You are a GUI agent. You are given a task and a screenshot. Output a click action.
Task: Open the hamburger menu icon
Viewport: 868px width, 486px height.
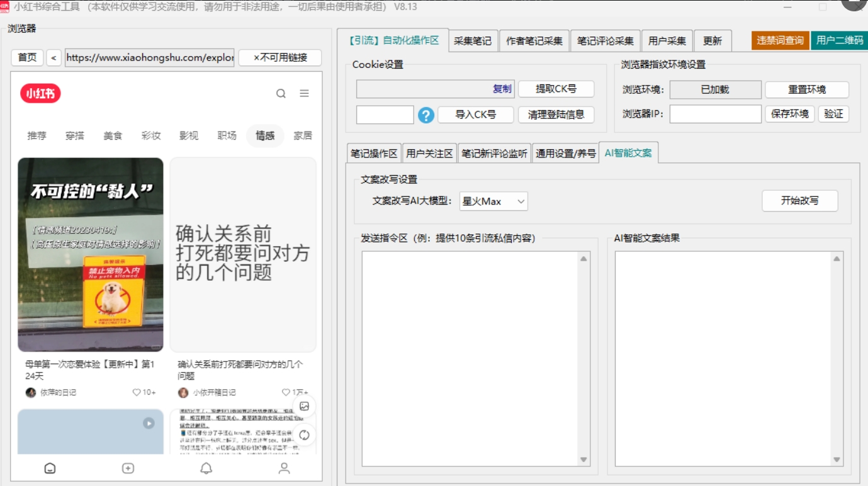tap(304, 94)
